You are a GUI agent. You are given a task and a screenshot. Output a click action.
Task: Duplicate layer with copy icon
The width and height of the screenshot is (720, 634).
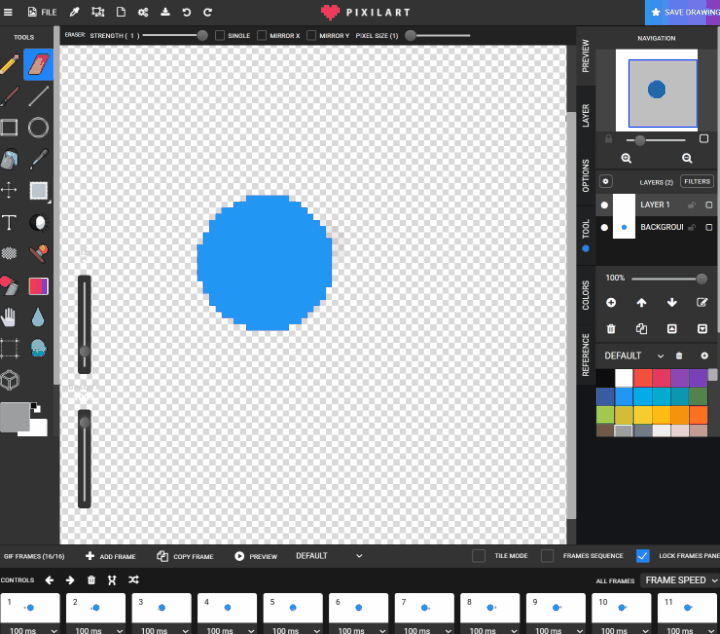pyautogui.click(x=641, y=329)
